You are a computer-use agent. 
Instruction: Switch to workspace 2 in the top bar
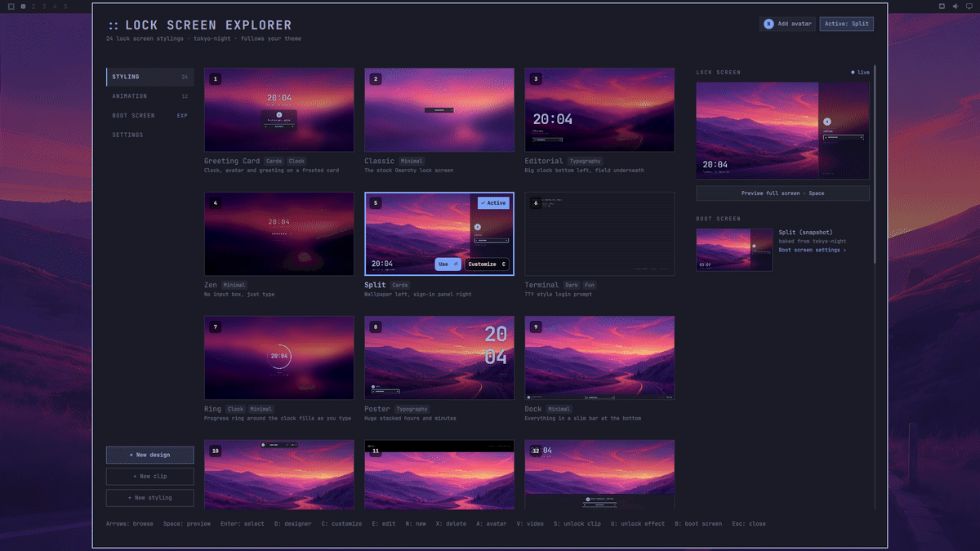point(33,6)
